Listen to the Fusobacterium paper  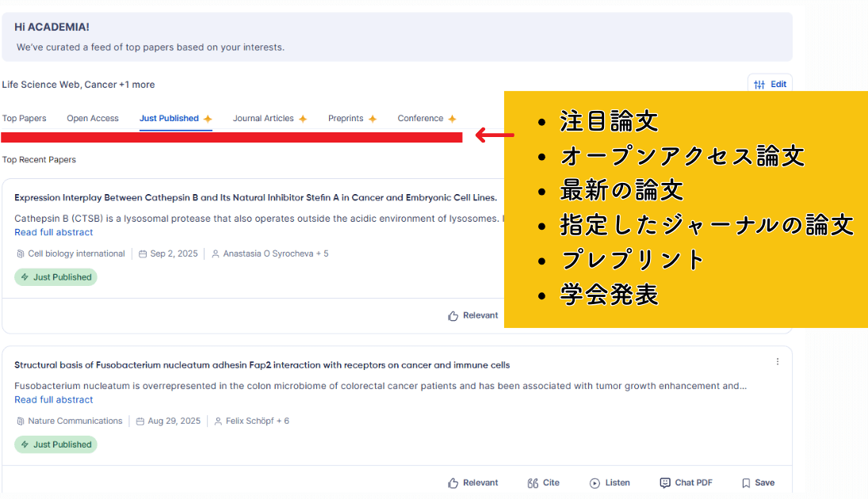point(610,483)
